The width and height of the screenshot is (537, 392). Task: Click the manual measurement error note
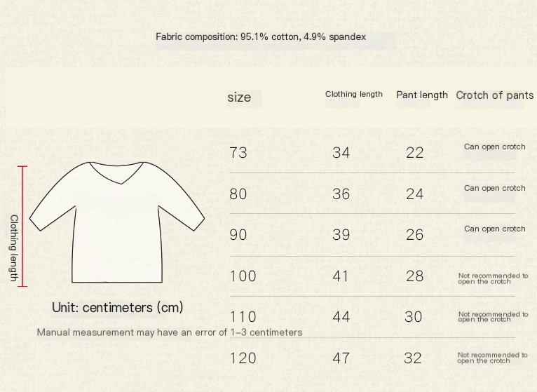click(170, 332)
